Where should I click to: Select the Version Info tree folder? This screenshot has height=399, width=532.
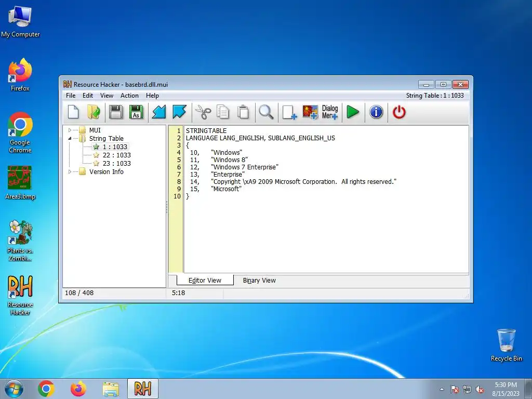pyautogui.click(x=106, y=171)
